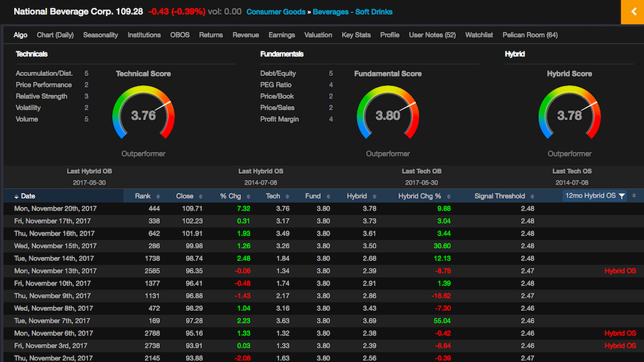Click Hybrid OS flag on November 13th row
644x362 pixels.
(x=620, y=271)
